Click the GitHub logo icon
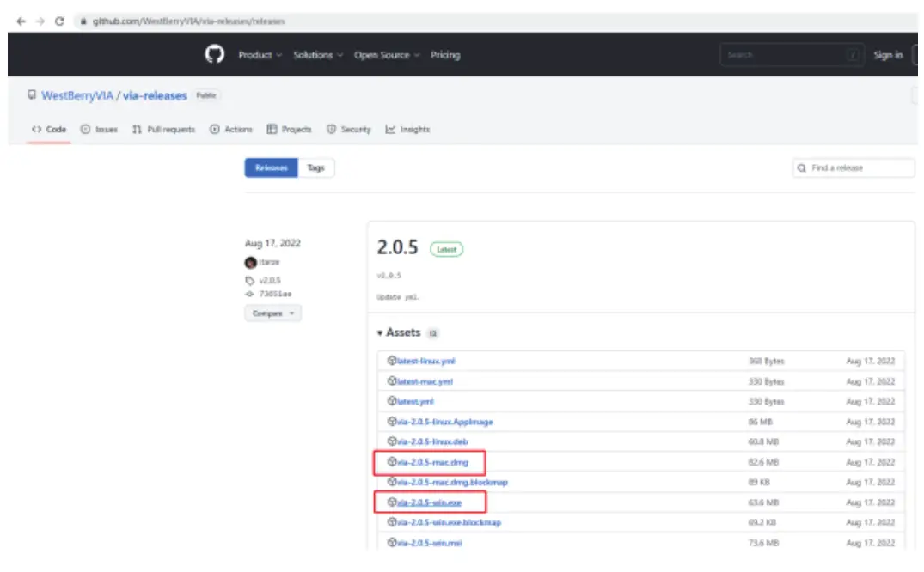 pyautogui.click(x=214, y=54)
